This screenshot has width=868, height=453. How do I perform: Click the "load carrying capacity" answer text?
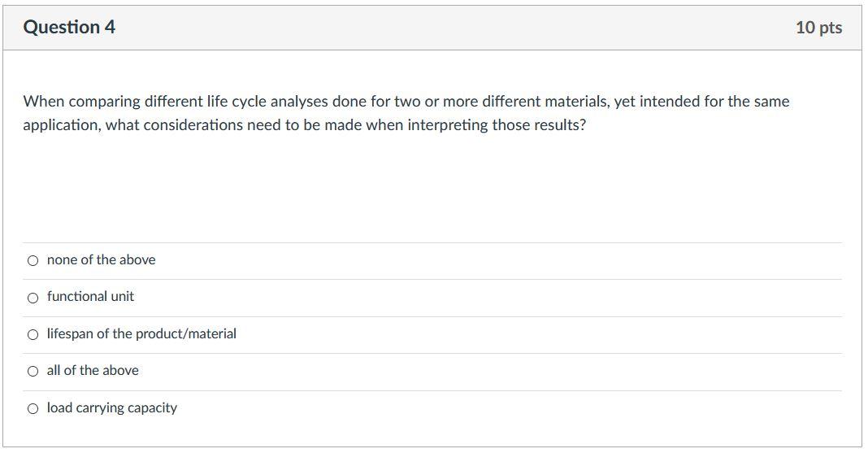[111, 408]
